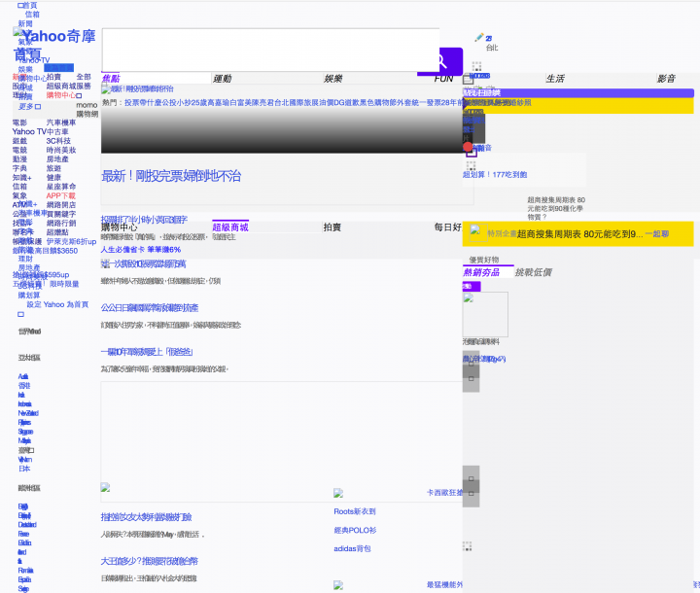Click the upper small square in second gray carousel block
Screen dimensions: 700x593
[471, 478]
